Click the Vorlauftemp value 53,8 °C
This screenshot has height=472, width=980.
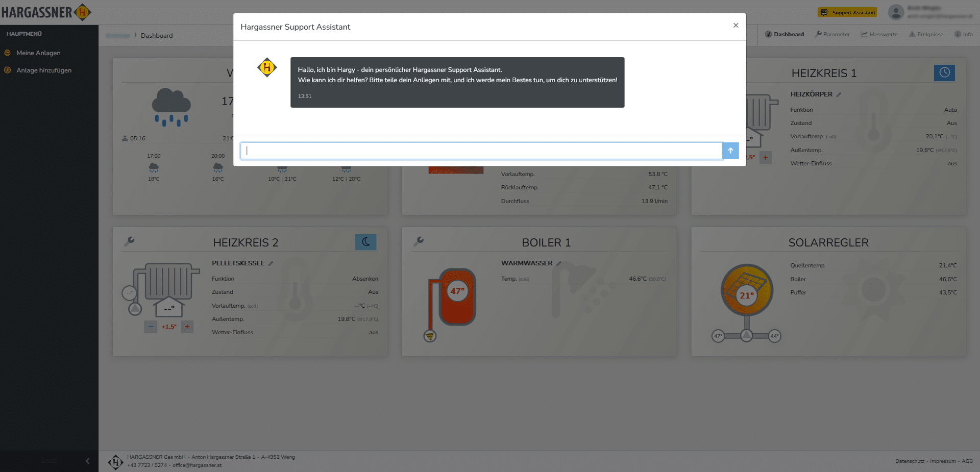pos(658,174)
